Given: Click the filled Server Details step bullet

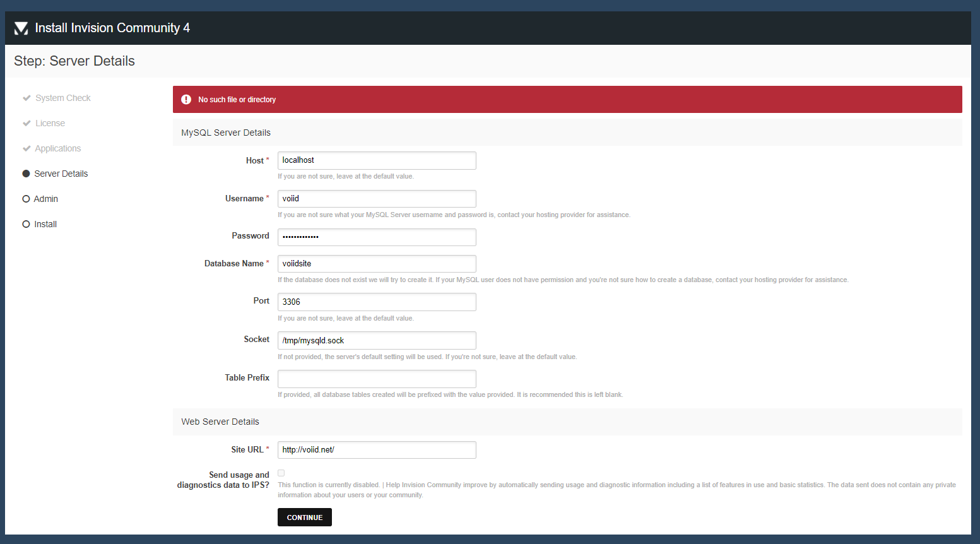Looking at the screenshot, I should pos(26,174).
